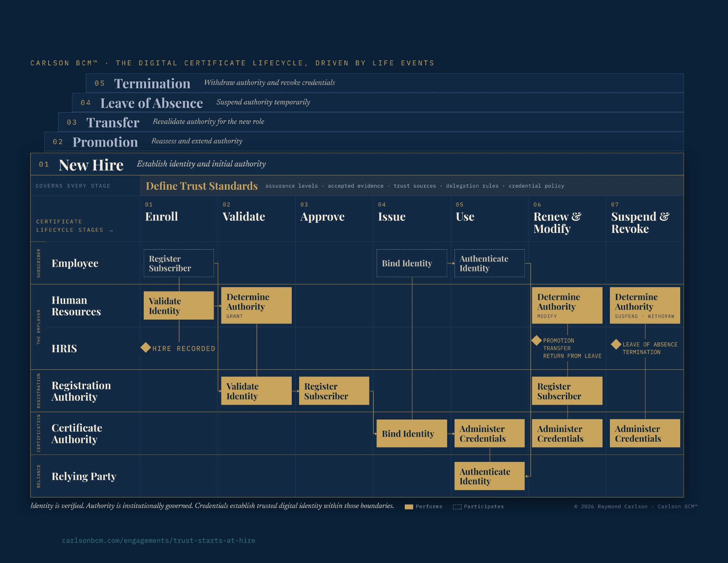728x563 pixels.
Task: Click the diamond beside PROMOTION TRANSFER events
Action: click(x=536, y=340)
